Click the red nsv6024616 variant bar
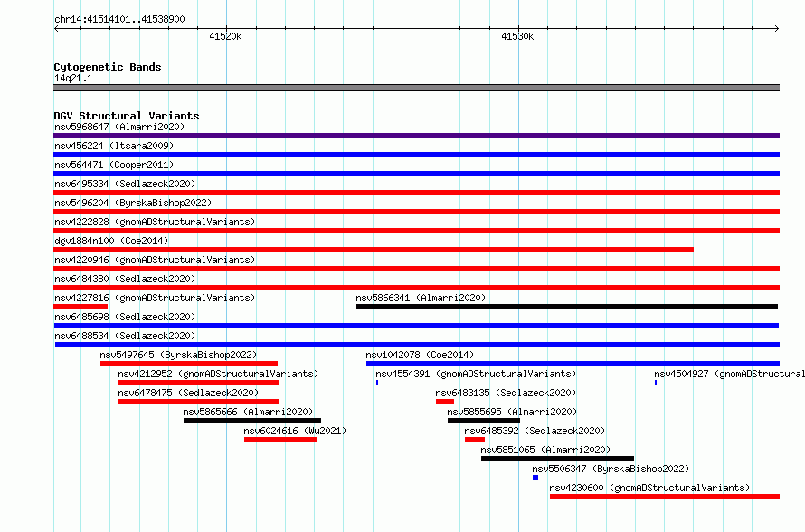The image size is (805, 532). [280, 440]
